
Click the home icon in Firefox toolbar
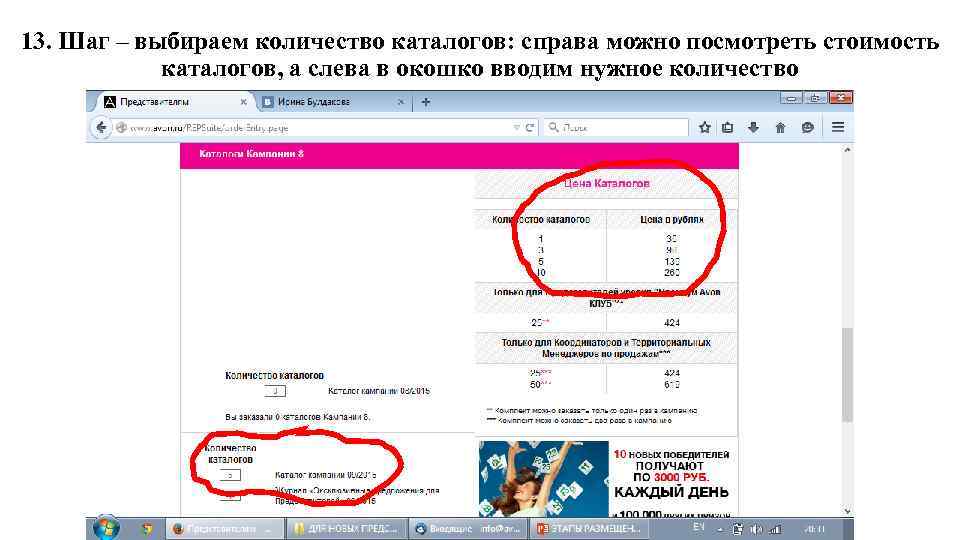780,127
